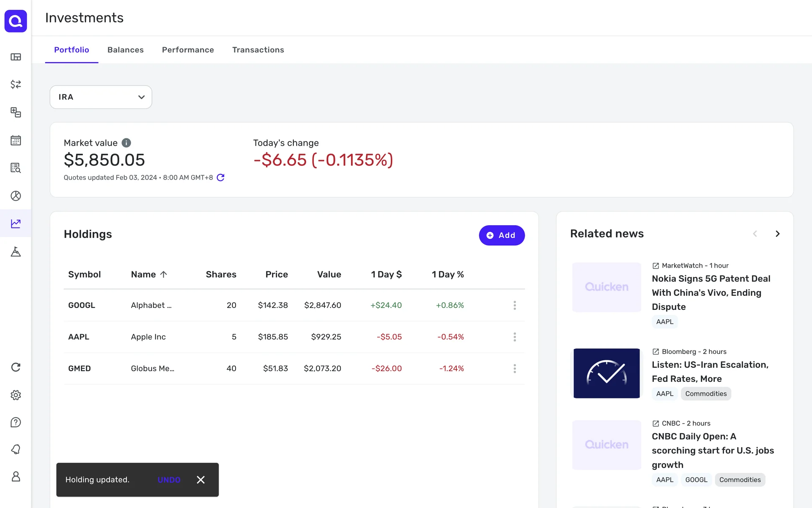This screenshot has width=812, height=508.
Task: Open the notifications bell icon
Action: click(16, 449)
